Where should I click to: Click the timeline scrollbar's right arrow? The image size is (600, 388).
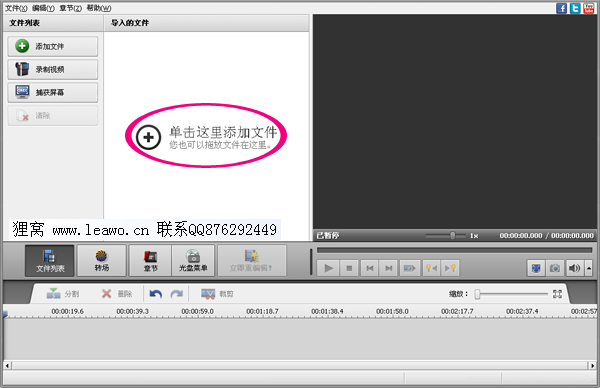(592, 365)
